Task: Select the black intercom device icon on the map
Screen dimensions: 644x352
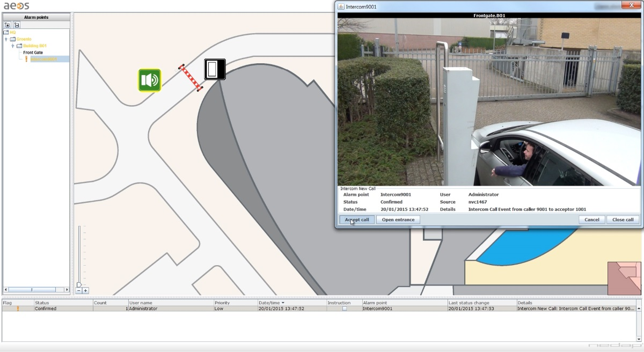Action: tap(214, 69)
